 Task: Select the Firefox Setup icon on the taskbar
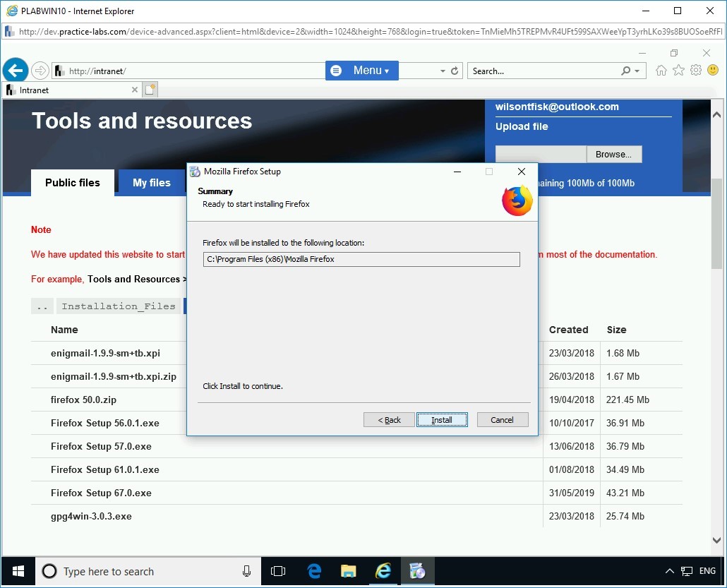click(x=418, y=571)
